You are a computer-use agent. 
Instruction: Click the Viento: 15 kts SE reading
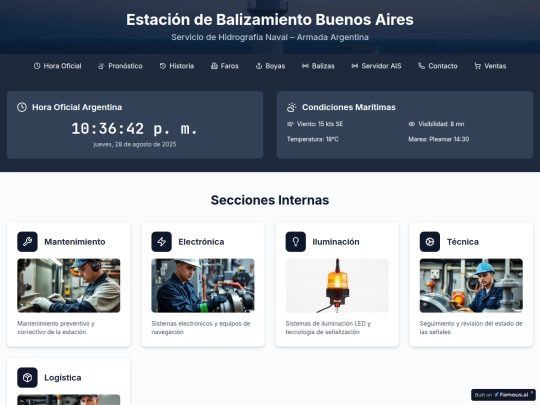point(320,124)
